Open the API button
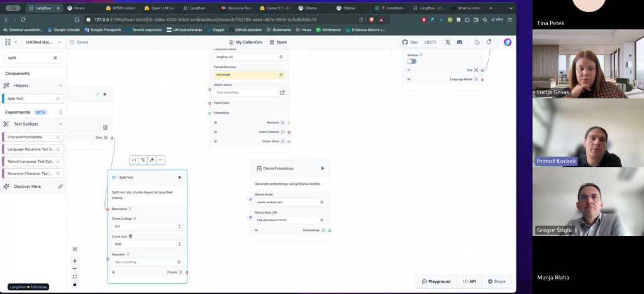This screenshot has width=644, height=294. pos(469,281)
